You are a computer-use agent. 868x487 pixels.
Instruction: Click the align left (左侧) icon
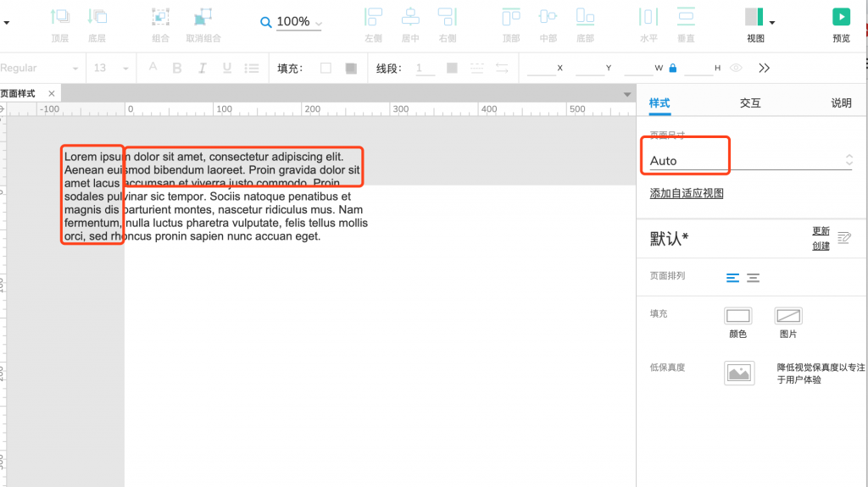click(x=373, y=17)
